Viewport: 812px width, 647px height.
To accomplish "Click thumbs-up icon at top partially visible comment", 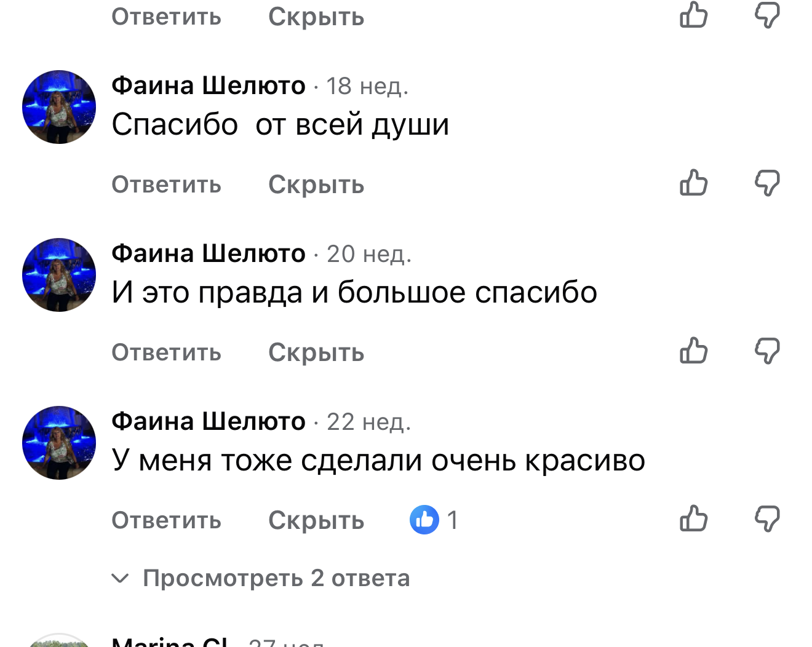I will pos(694,15).
